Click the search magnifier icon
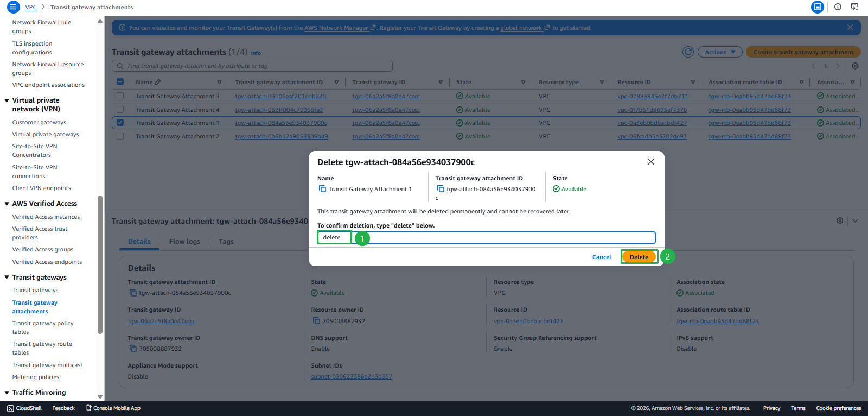868x416 pixels. pos(120,66)
